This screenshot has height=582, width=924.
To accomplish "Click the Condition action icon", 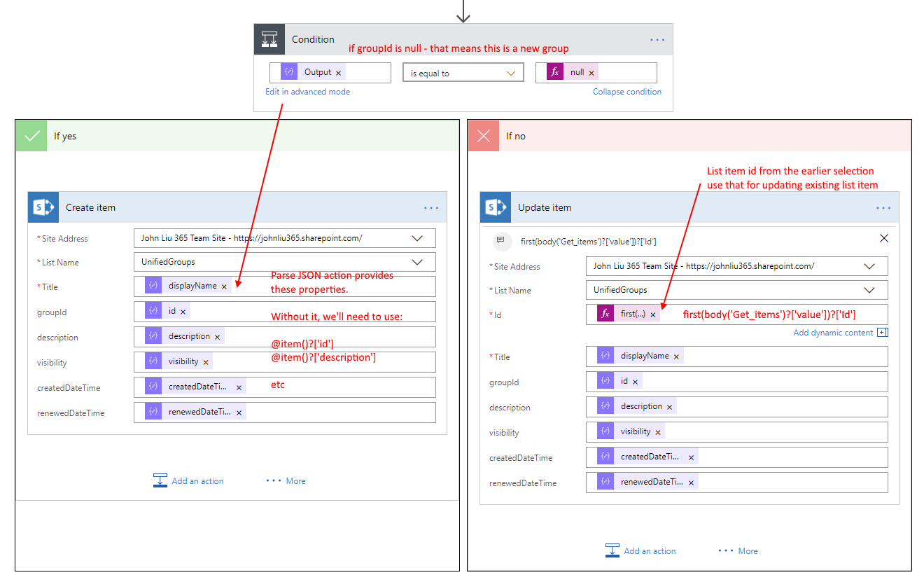I will (269, 39).
